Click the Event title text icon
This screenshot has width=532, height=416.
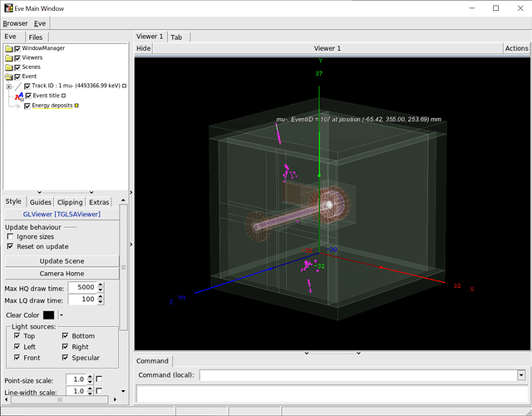[x=19, y=97]
